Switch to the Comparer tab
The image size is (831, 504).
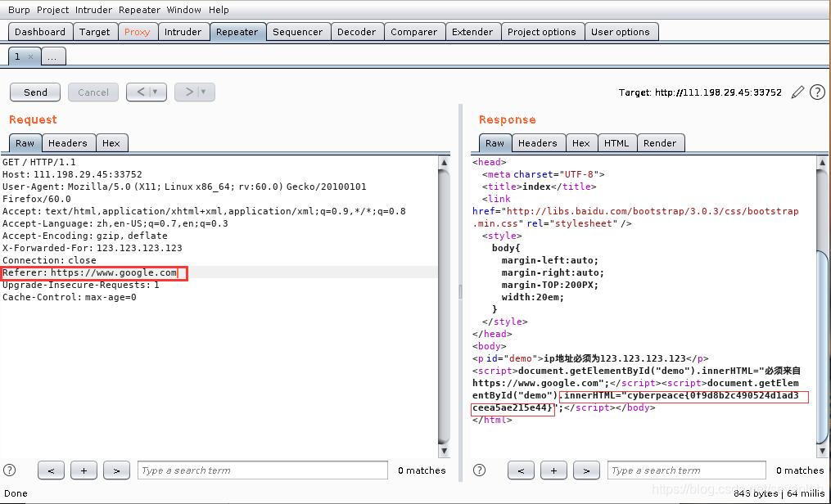tap(414, 32)
